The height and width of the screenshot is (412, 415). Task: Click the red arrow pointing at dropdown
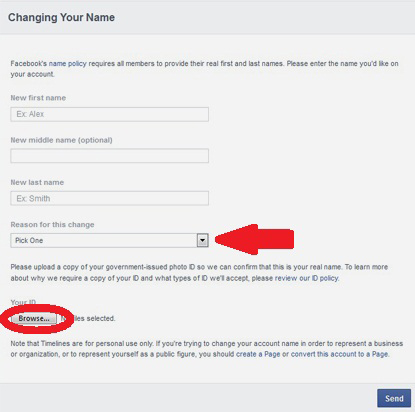coord(255,239)
